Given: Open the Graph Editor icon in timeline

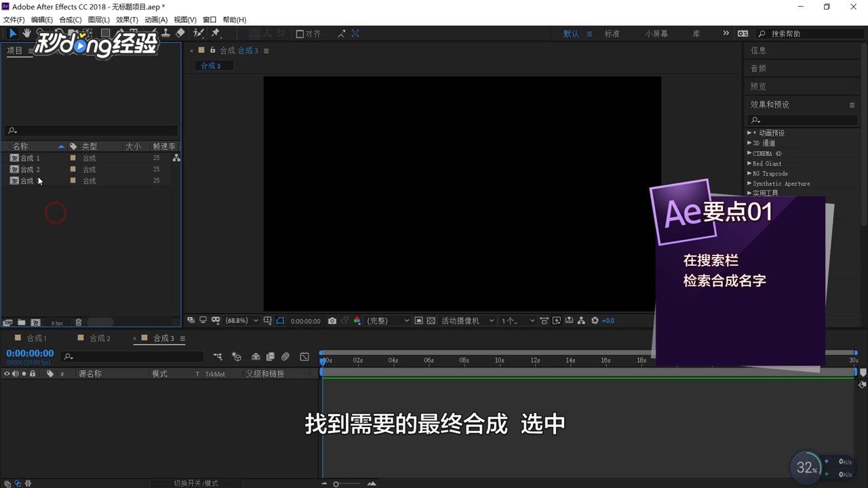Looking at the screenshot, I should [x=304, y=357].
